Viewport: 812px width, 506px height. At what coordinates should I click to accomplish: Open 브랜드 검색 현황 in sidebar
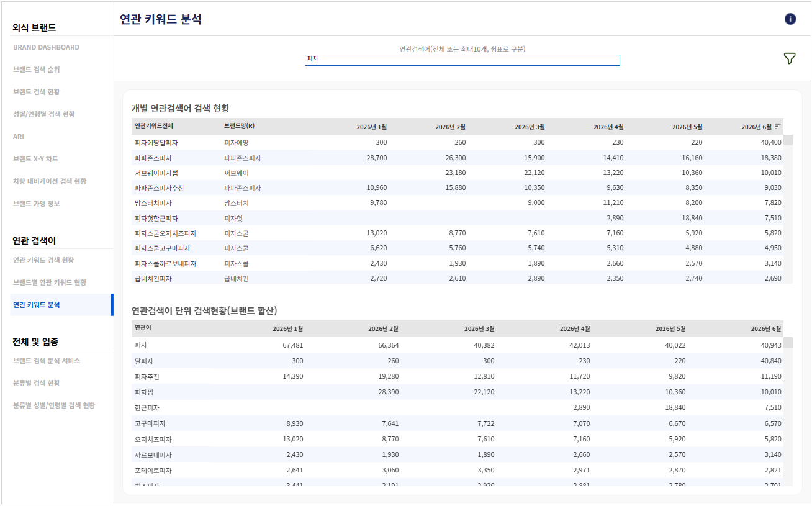click(36, 92)
